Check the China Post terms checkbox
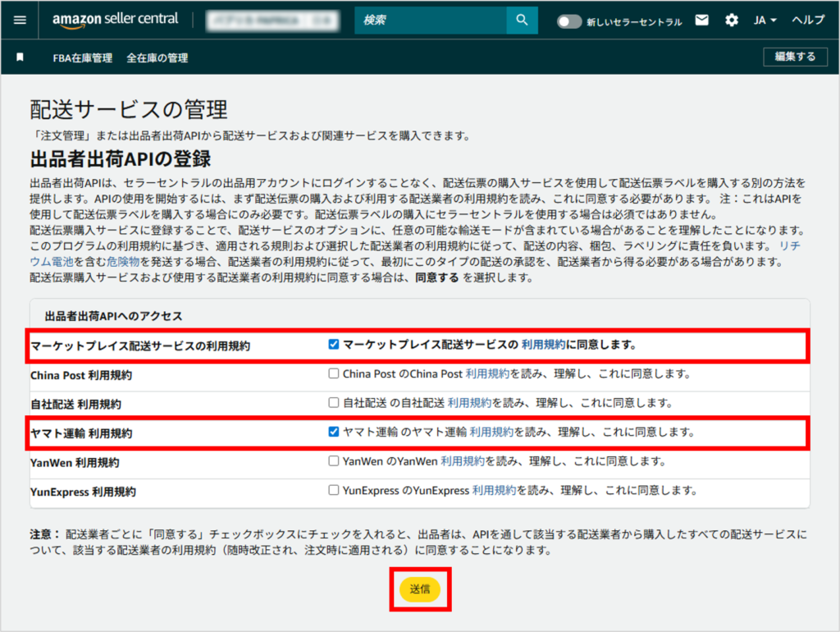The image size is (840, 632). click(333, 373)
